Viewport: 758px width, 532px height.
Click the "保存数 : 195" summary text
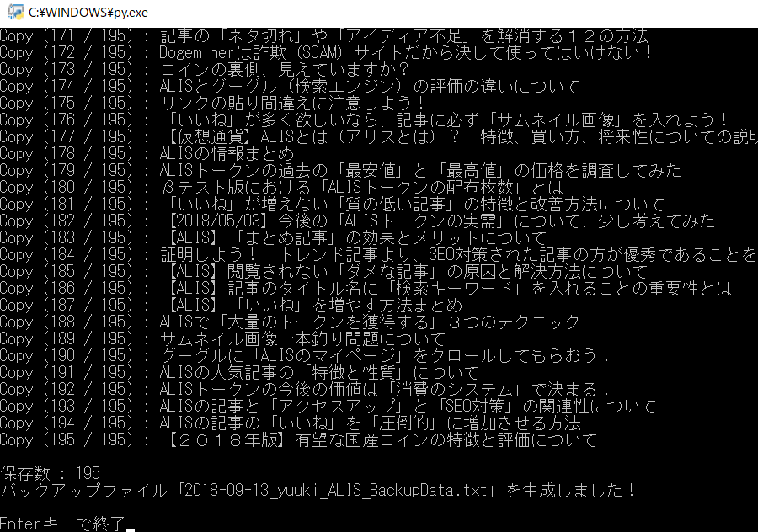[51, 474]
